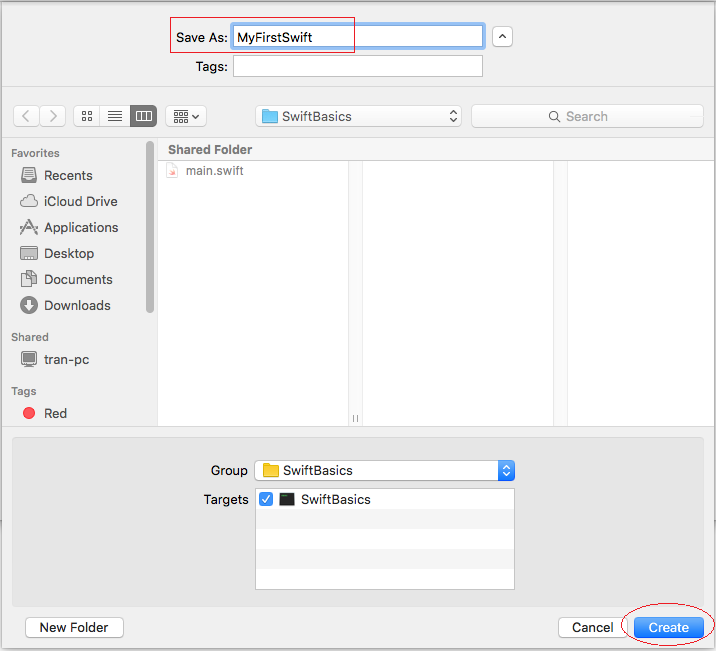Click the tran-pc computer icon
Image resolution: width=716 pixels, height=651 pixels.
pos(29,359)
